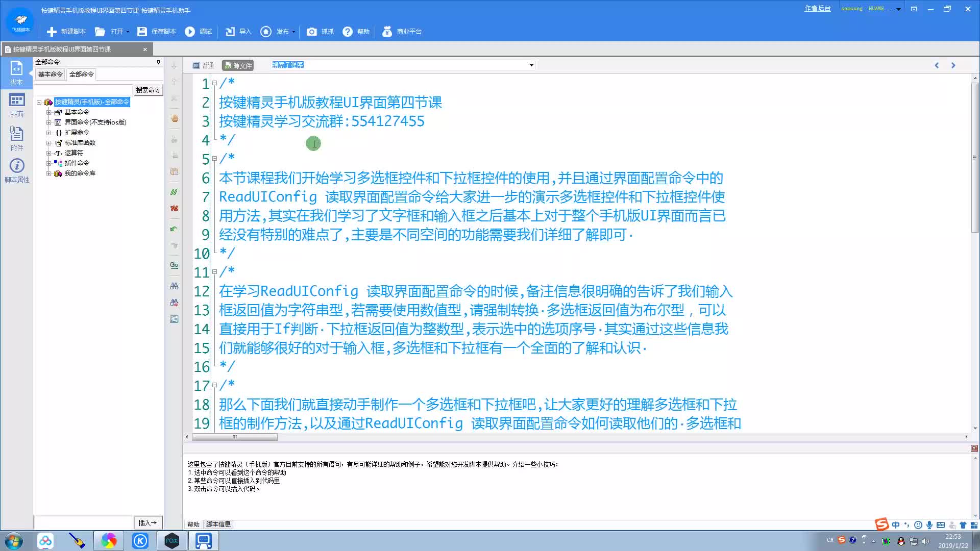Viewport: 980px width, 551px height.
Task: Expand the 我的命令库 tree node
Action: tap(49, 173)
